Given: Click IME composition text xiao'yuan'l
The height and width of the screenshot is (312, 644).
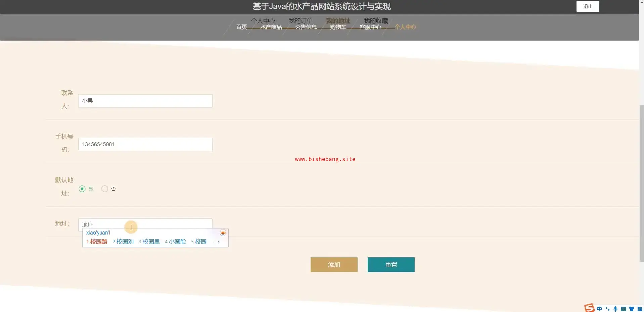Looking at the screenshot, I should (x=98, y=232).
